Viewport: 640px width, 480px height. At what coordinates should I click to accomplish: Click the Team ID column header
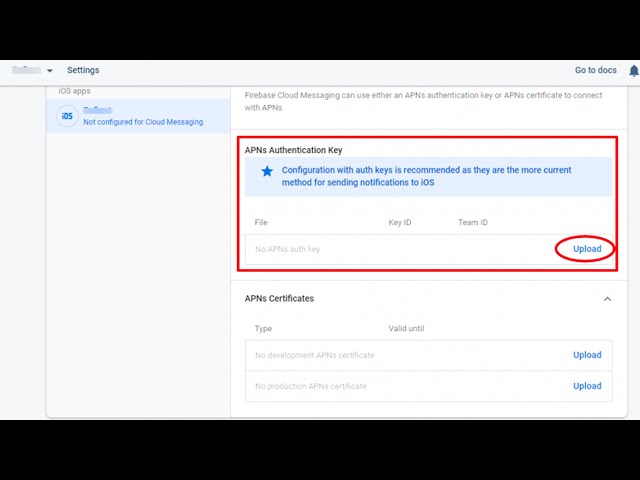473,222
